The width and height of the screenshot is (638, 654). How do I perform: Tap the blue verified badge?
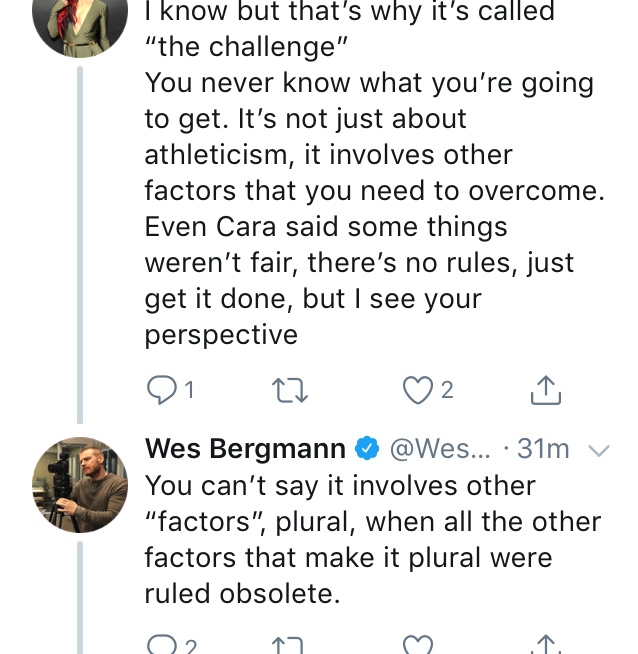click(367, 448)
